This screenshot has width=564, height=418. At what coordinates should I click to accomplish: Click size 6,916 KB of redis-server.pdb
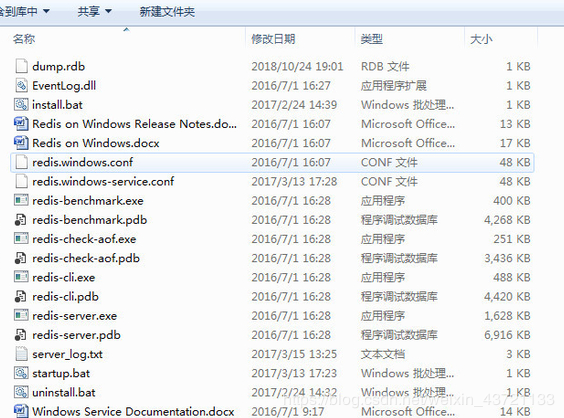[507, 335]
